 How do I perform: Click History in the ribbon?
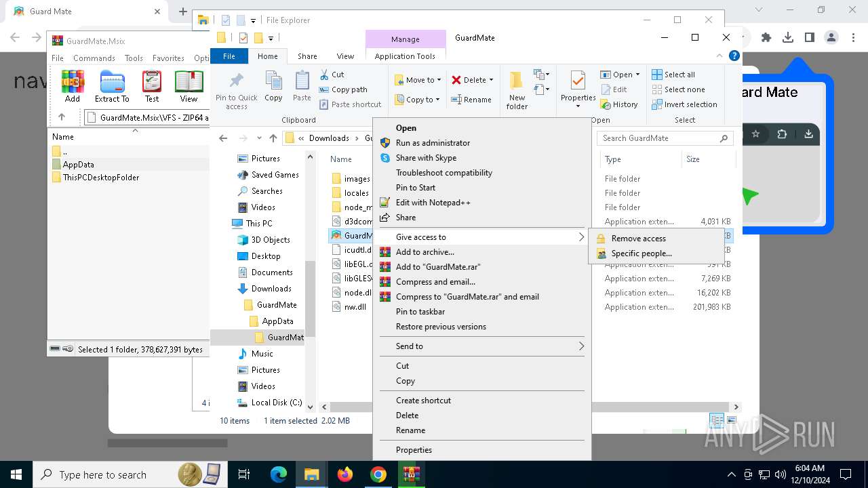(619, 104)
